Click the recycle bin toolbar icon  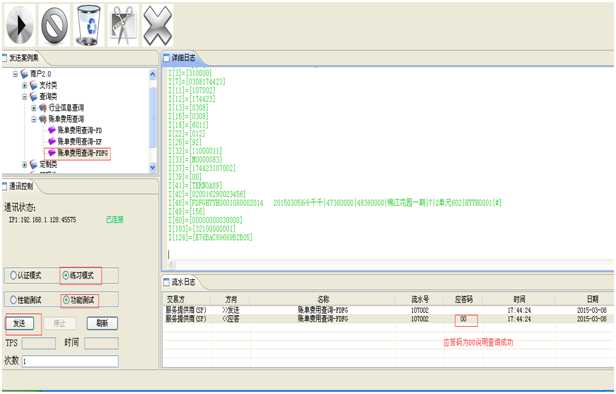[x=88, y=26]
